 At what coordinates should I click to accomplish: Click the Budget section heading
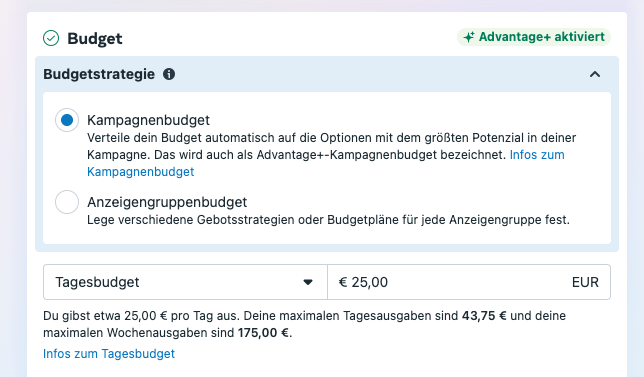pyautogui.click(x=95, y=39)
